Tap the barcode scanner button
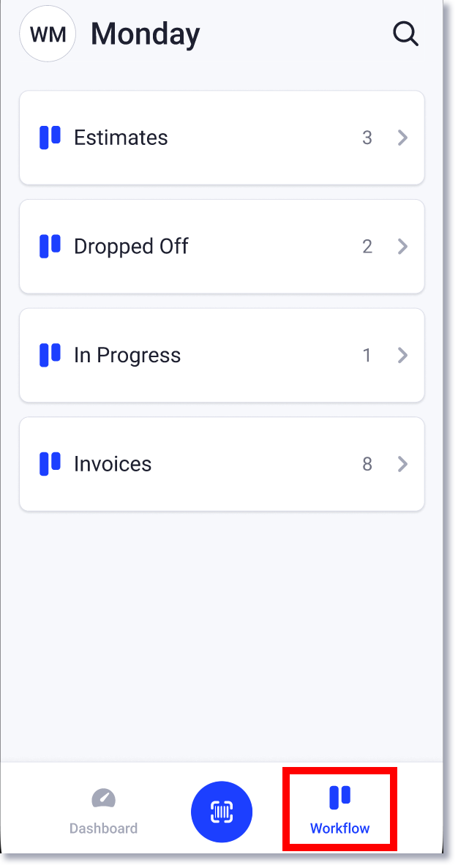Viewport: 458px width, 868px height. point(222,812)
